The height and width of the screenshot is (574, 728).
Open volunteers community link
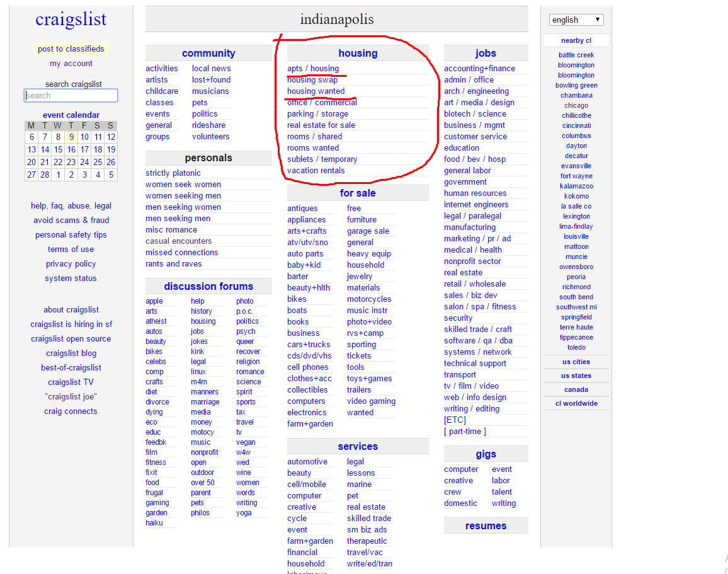pos(211,137)
